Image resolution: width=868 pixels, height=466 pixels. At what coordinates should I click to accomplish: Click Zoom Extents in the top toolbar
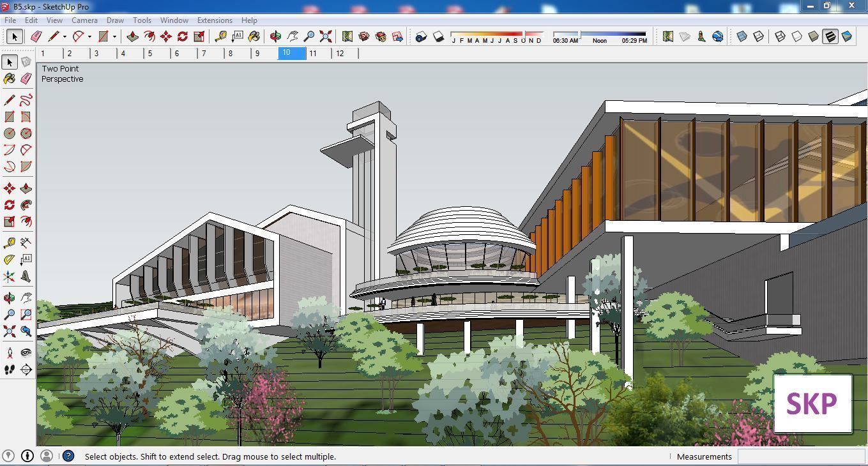(x=326, y=36)
